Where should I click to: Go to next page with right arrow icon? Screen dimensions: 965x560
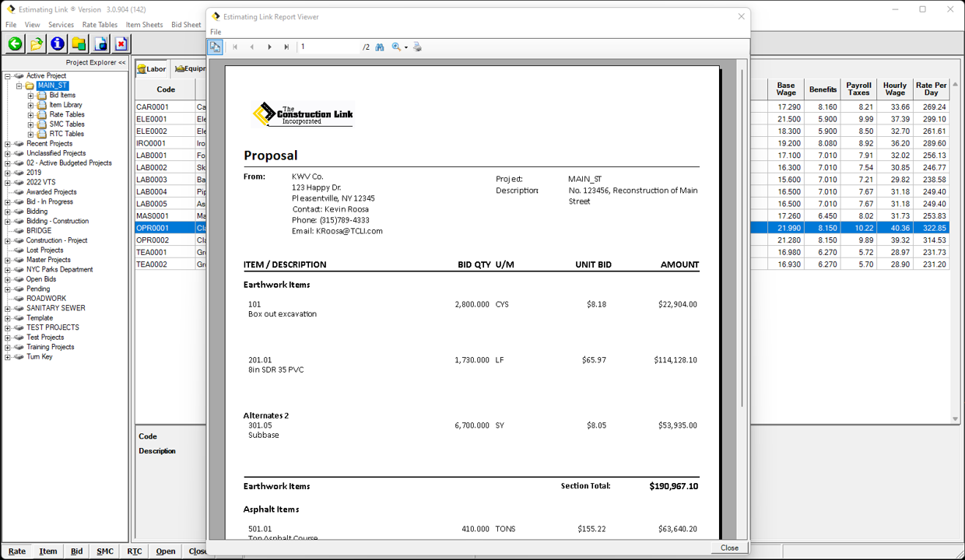tap(269, 47)
